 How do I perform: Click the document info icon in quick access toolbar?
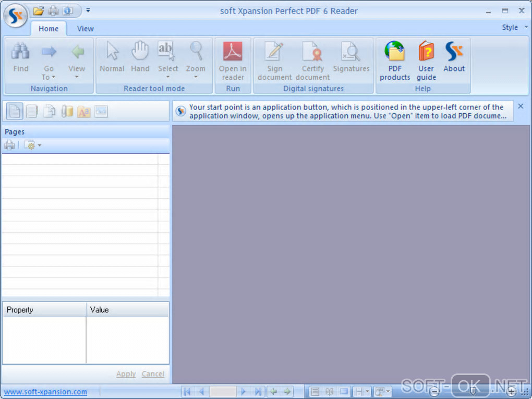pos(67,11)
